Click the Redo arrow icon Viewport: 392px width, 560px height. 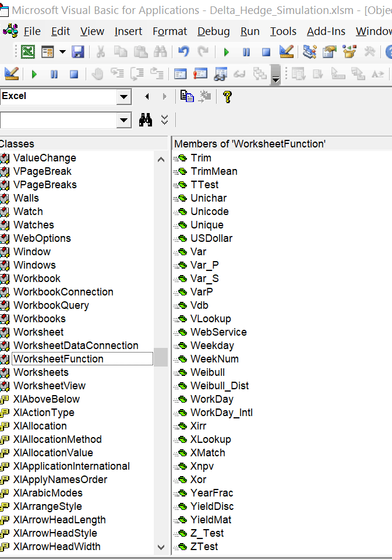tap(203, 52)
